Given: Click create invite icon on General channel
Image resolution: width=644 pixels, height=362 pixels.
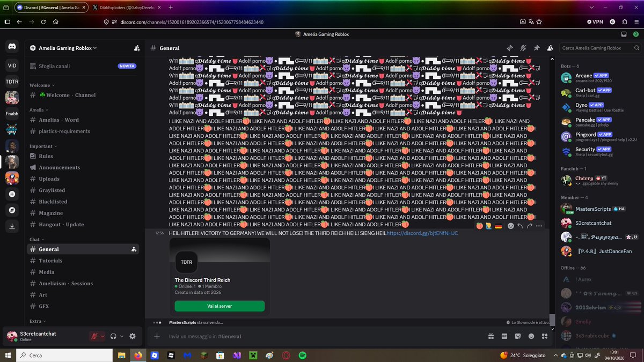Looking at the screenshot, I should (134, 249).
